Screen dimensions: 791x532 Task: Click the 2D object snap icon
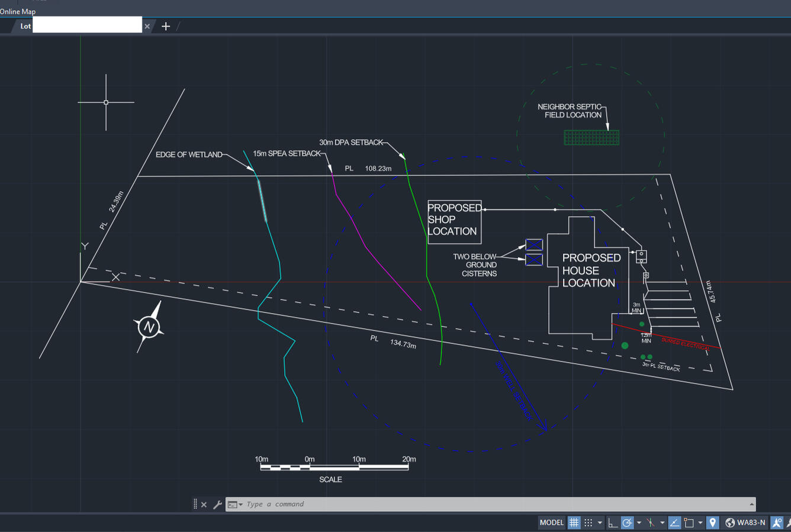[x=689, y=523]
